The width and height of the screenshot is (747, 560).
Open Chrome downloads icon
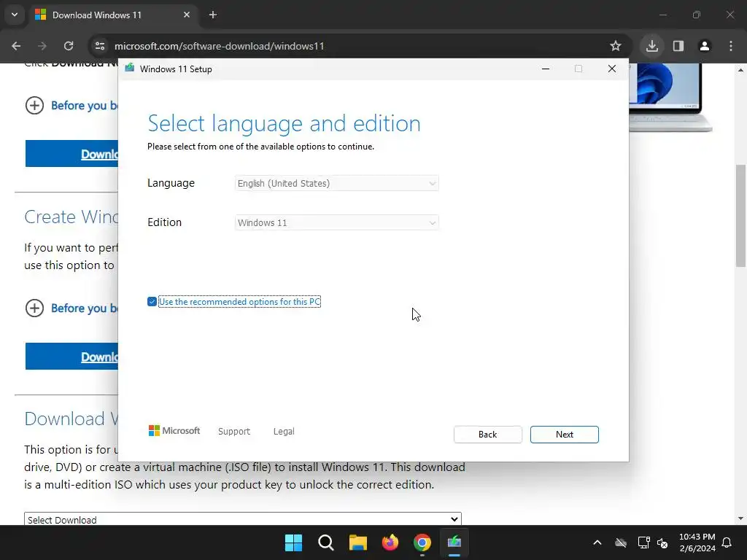tap(651, 46)
